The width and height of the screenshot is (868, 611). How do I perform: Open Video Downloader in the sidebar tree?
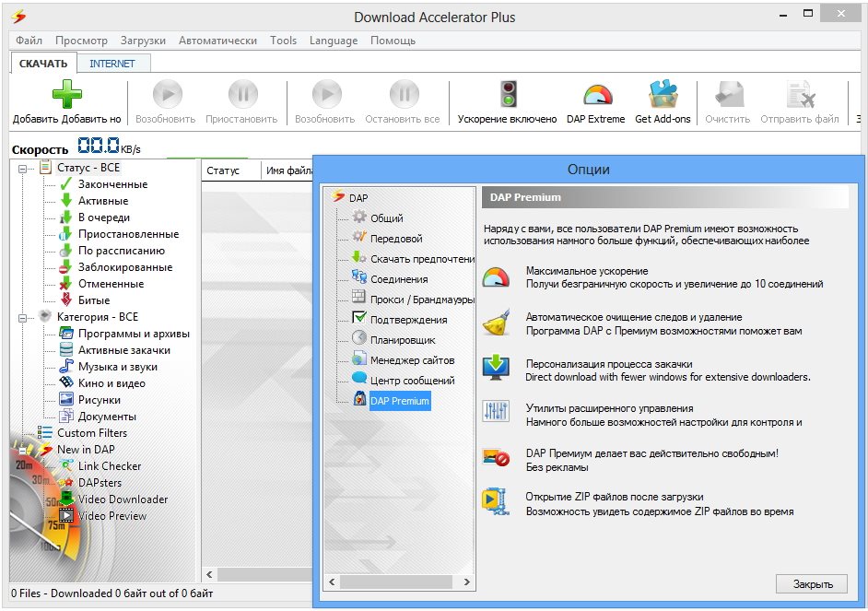(x=123, y=499)
